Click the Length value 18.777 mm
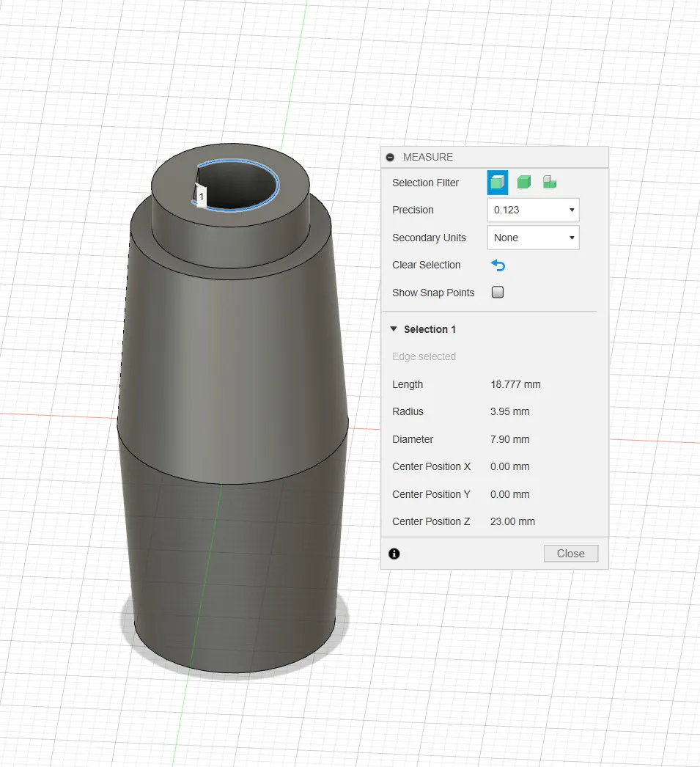700x767 pixels. pos(515,384)
